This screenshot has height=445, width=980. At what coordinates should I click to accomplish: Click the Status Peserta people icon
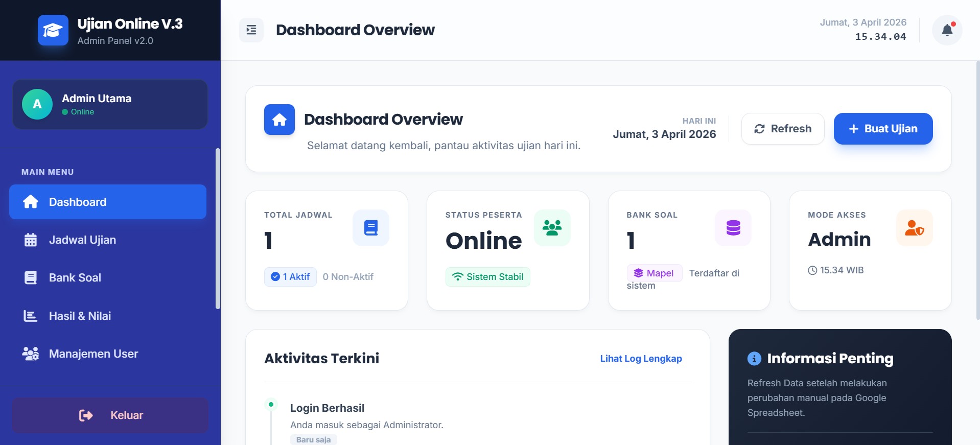(x=552, y=228)
